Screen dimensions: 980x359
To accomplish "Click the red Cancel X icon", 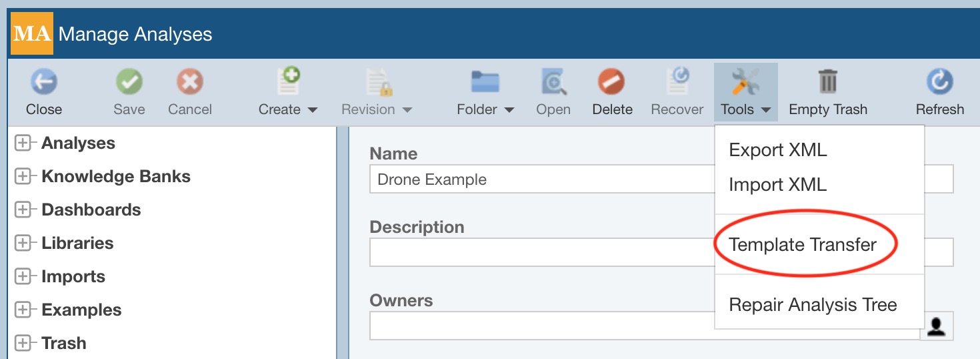I will pyautogui.click(x=189, y=83).
